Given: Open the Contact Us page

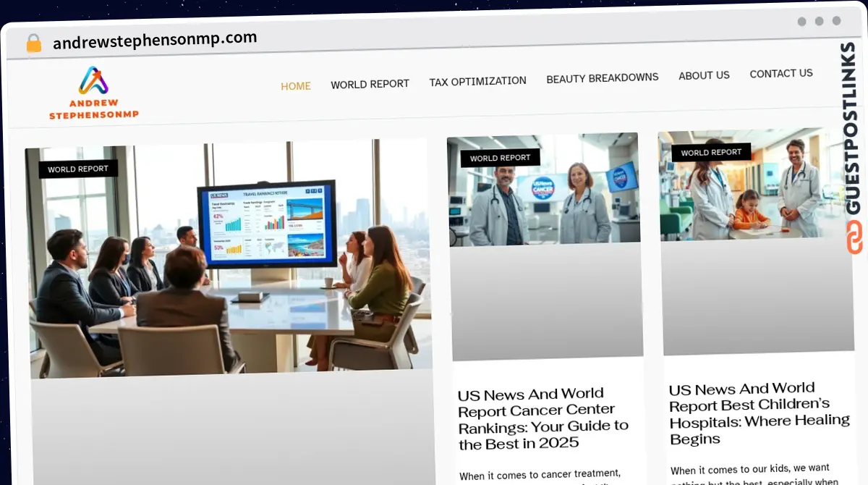Looking at the screenshot, I should [781, 73].
